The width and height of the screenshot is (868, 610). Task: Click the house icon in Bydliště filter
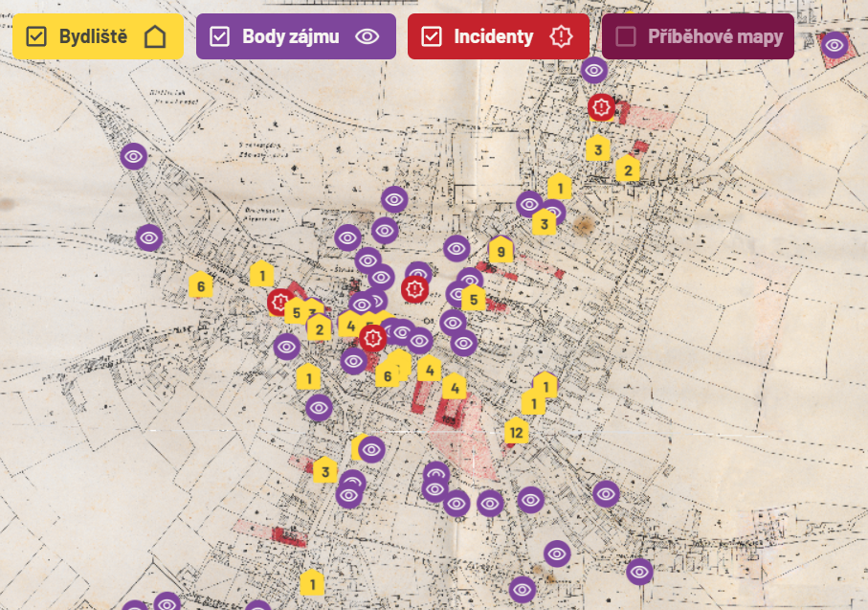tap(155, 37)
